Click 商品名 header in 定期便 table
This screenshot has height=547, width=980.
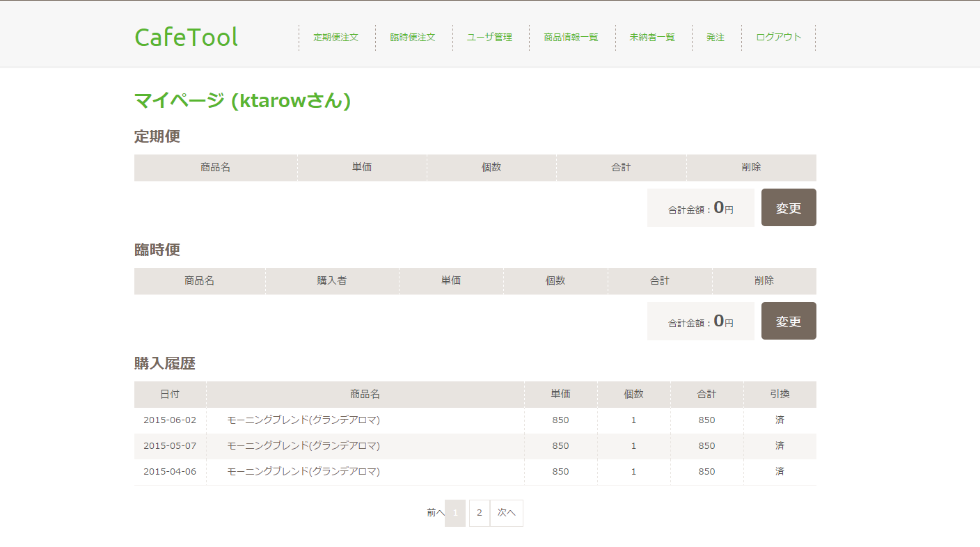coord(216,168)
